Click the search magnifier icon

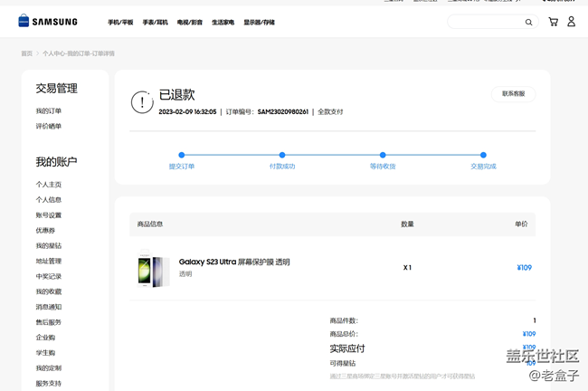coord(529,22)
